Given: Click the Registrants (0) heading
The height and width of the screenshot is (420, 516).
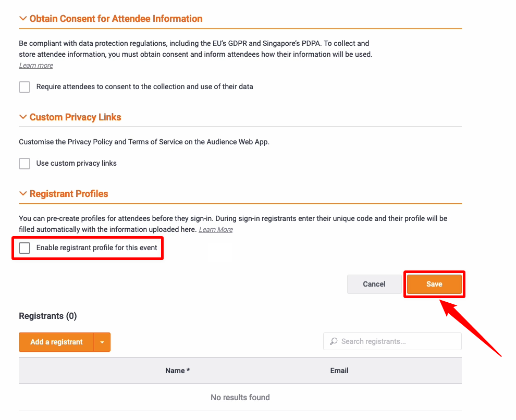Looking at the screenshot, I should point(47,316).
